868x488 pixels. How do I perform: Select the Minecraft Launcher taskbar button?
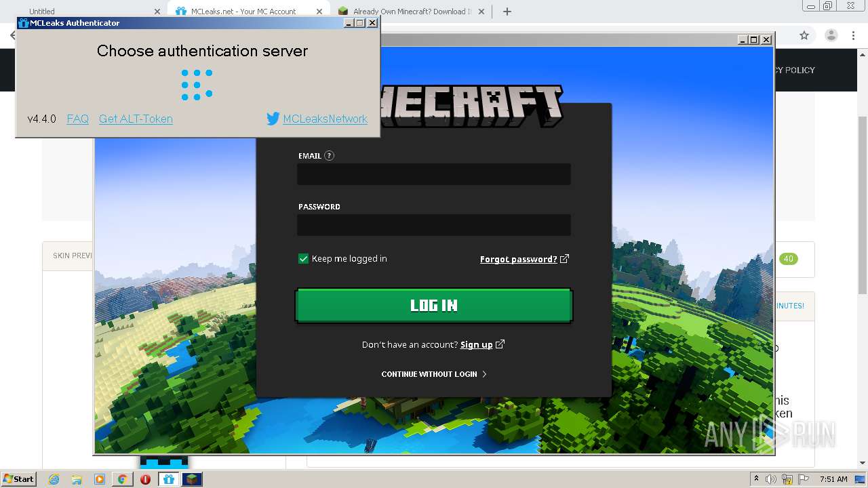pos(192,479)
